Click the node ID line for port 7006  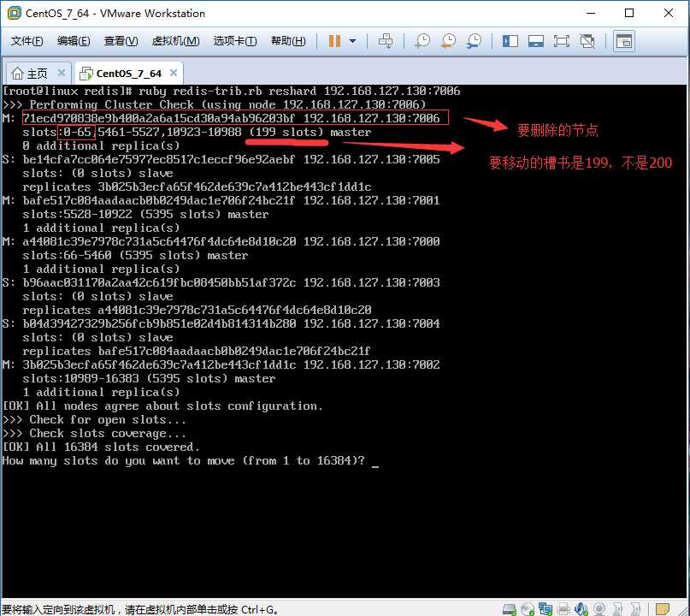click(231, 118)
